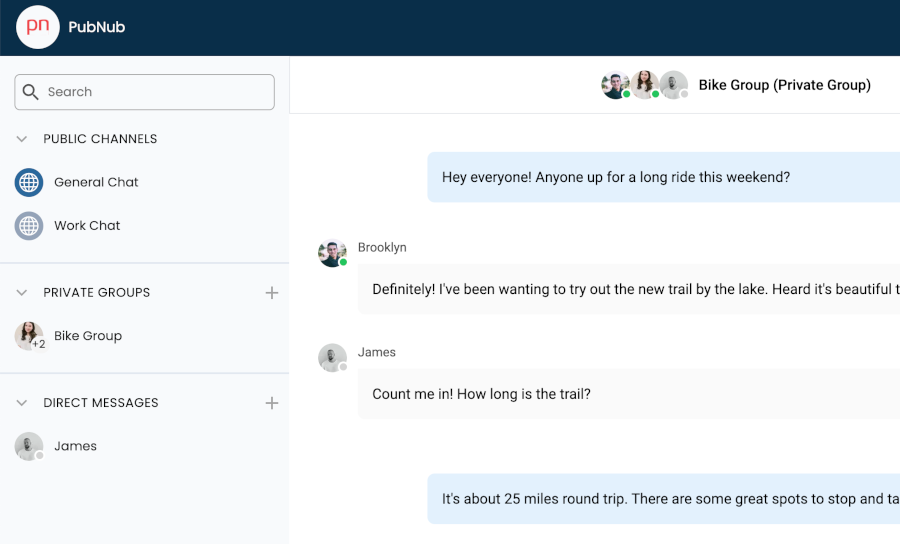Click Bike Group avatar in sidebar

click(29, 336)
